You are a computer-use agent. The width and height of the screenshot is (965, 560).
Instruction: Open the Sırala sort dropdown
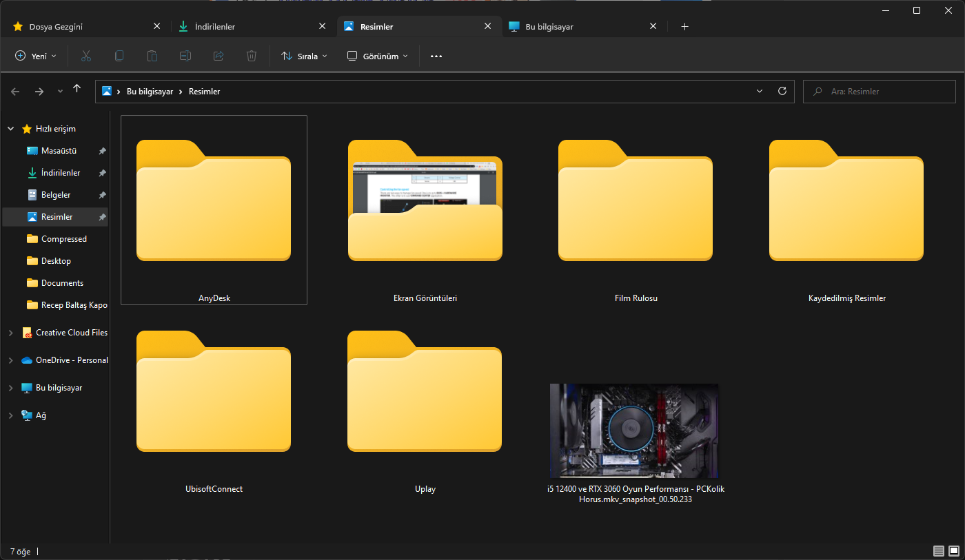tap(304, 56)
